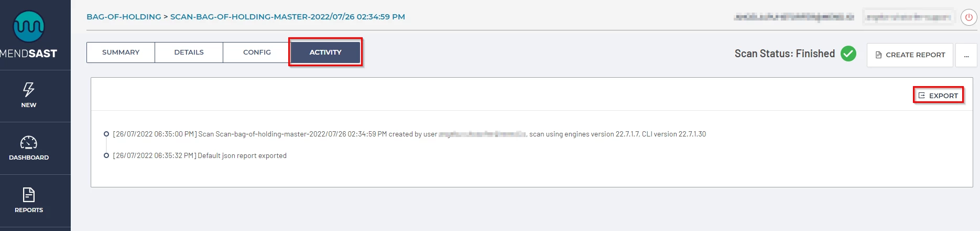Click the json report exported marker
The height and width of the screenshot is (231, 980).
click(106, 156)
